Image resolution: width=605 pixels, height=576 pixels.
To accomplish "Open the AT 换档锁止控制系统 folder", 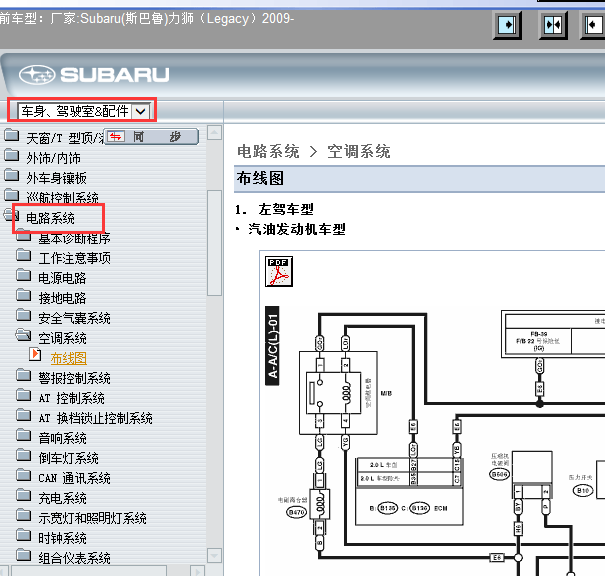I will point(95,418).
